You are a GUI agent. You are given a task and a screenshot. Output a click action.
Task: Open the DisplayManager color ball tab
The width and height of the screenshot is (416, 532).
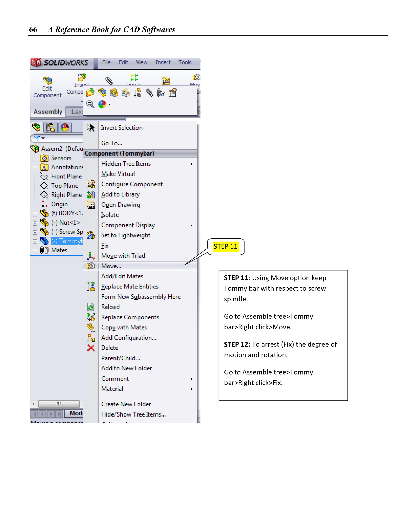(x=65, y=127)
